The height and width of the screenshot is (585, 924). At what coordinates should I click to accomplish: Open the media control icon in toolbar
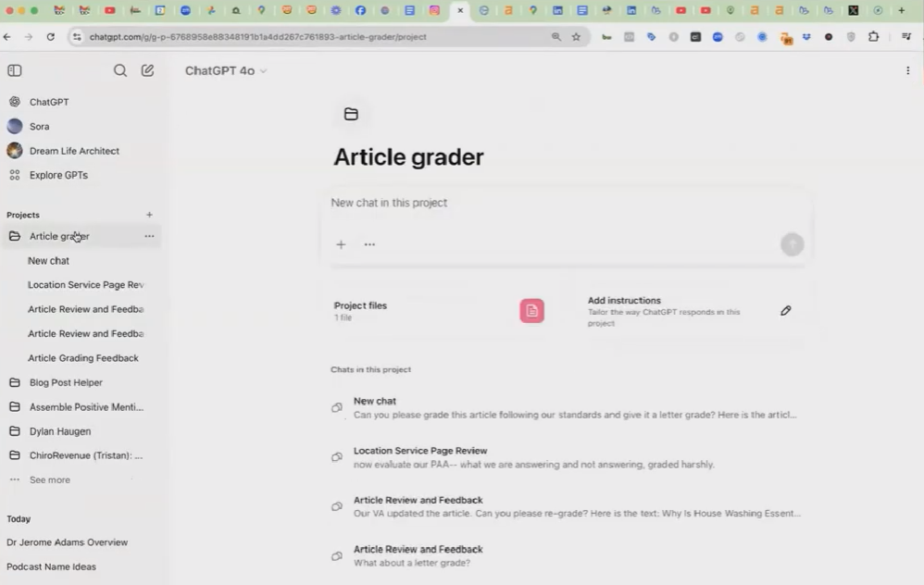coord(906,36)
